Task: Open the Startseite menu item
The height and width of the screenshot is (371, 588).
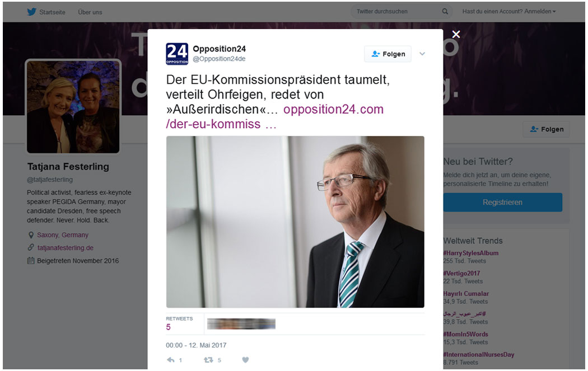Action: [x=52, y=12]
